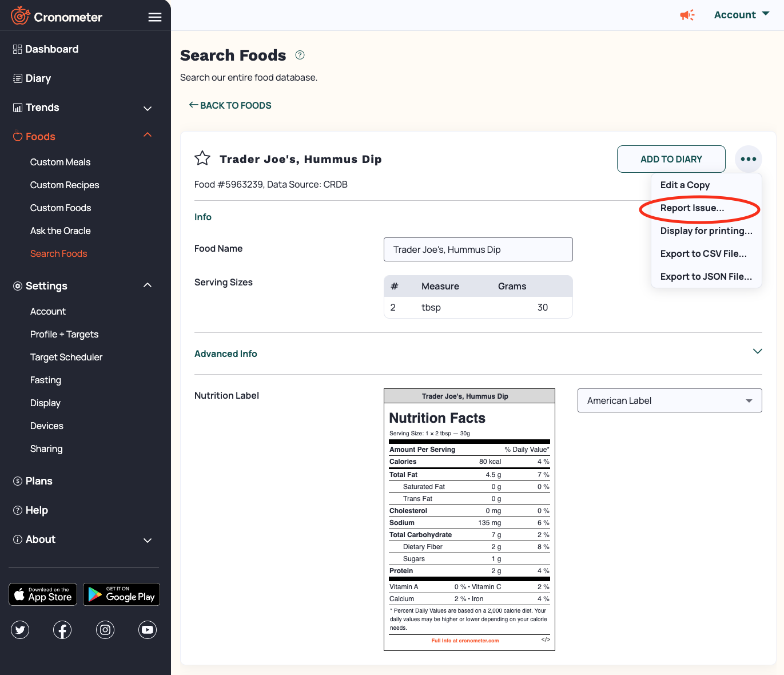
Task: Toggle the hamburger sidebar menu
Action: [x=155, y=17]
